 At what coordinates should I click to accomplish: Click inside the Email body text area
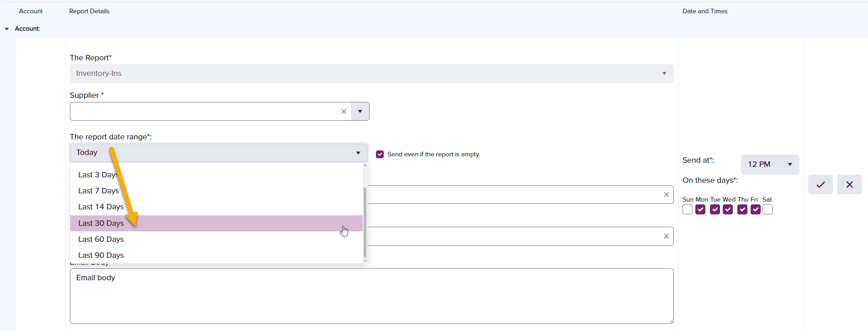click(371, 296)
